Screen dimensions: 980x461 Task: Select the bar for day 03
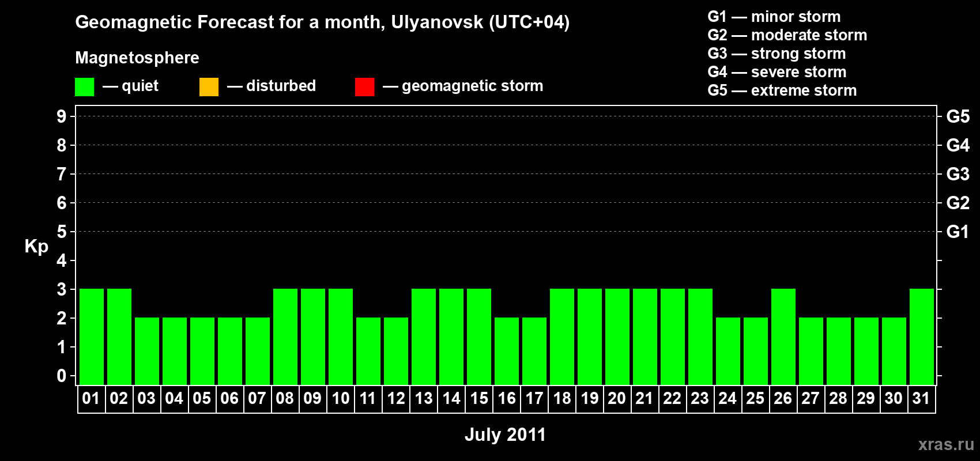pos(147,351)
